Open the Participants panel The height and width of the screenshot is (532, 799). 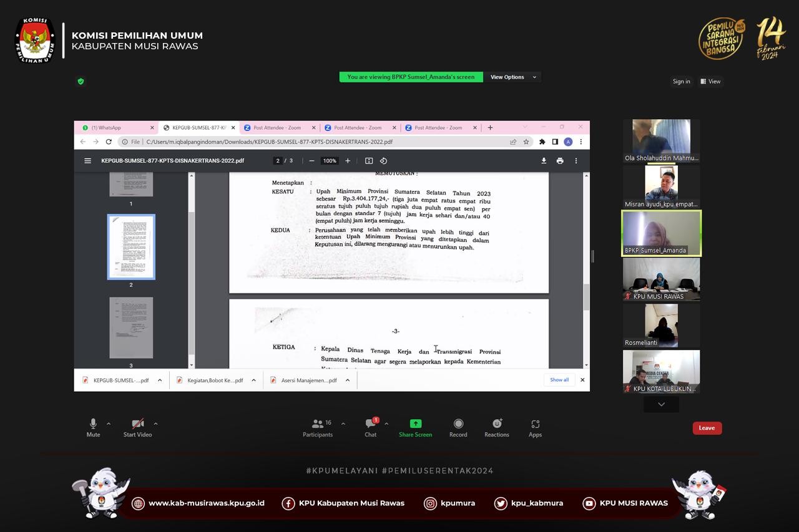(x=318, y=427)
